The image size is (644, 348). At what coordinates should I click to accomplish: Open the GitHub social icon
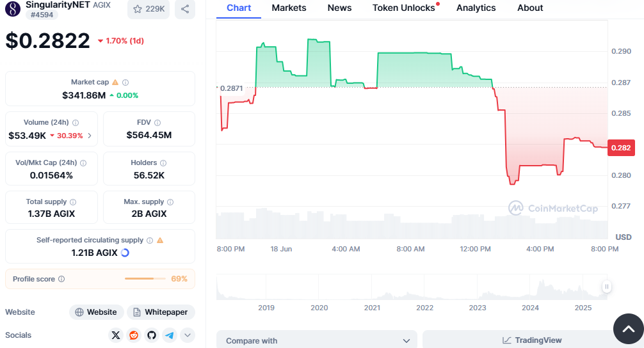152,335
